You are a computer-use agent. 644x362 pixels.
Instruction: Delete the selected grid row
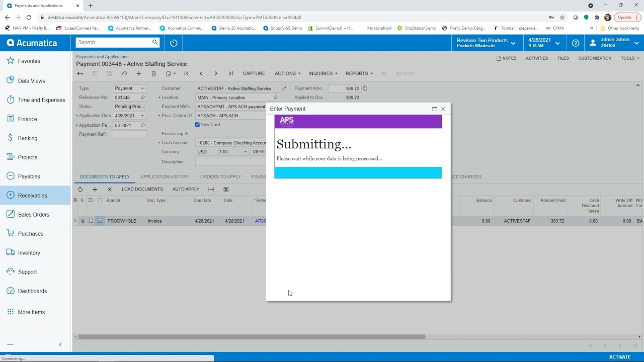[109, 189]
